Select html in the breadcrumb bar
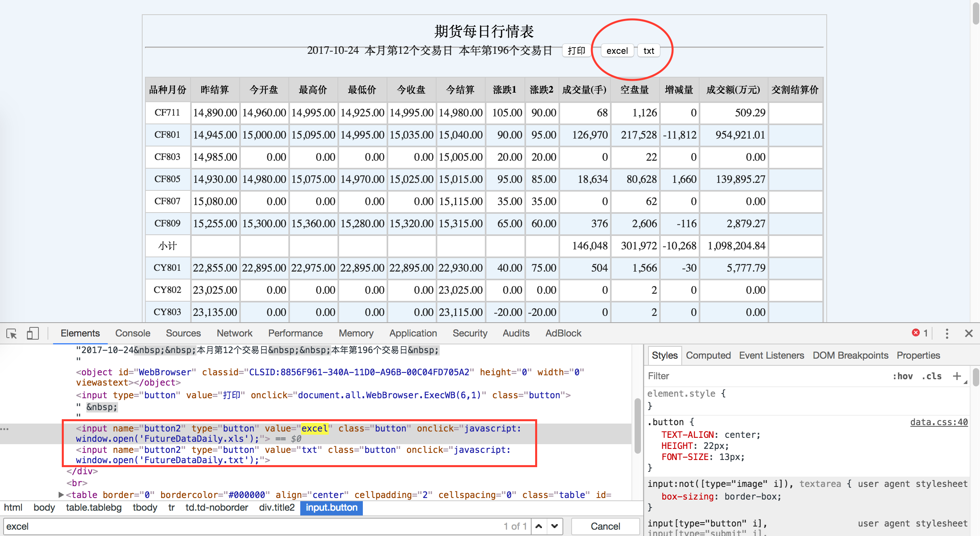The width and height of the screenshot is (980, 536). pos(13,507)
